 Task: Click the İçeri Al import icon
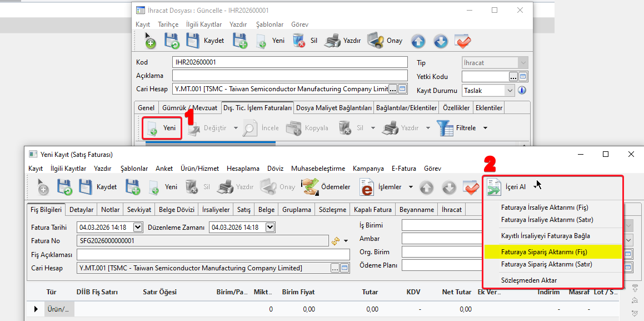tap(493, 187)
